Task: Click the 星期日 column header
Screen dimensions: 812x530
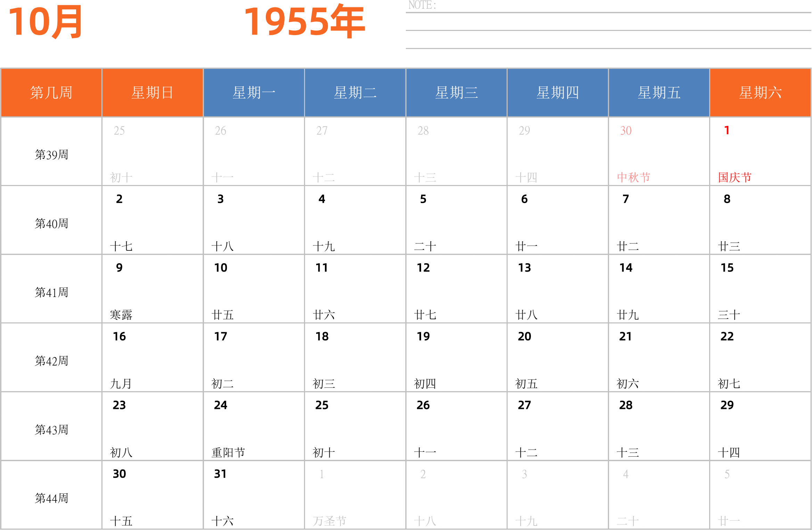Action: (x=152, y=93)
